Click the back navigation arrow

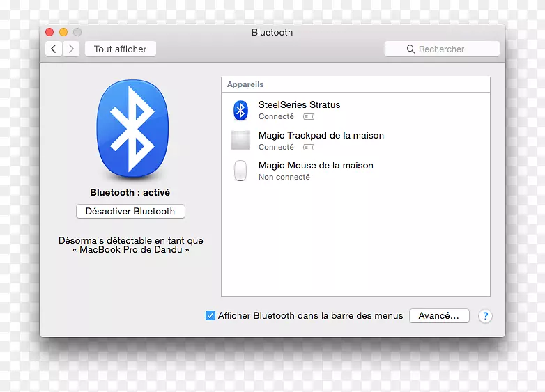coord(54,49)
